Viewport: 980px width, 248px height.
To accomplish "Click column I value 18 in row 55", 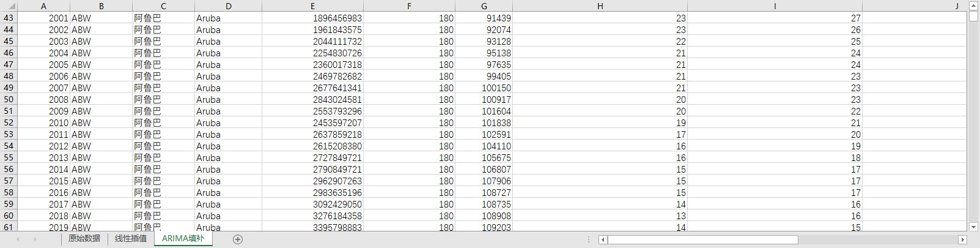I will [x=775, y=158].
